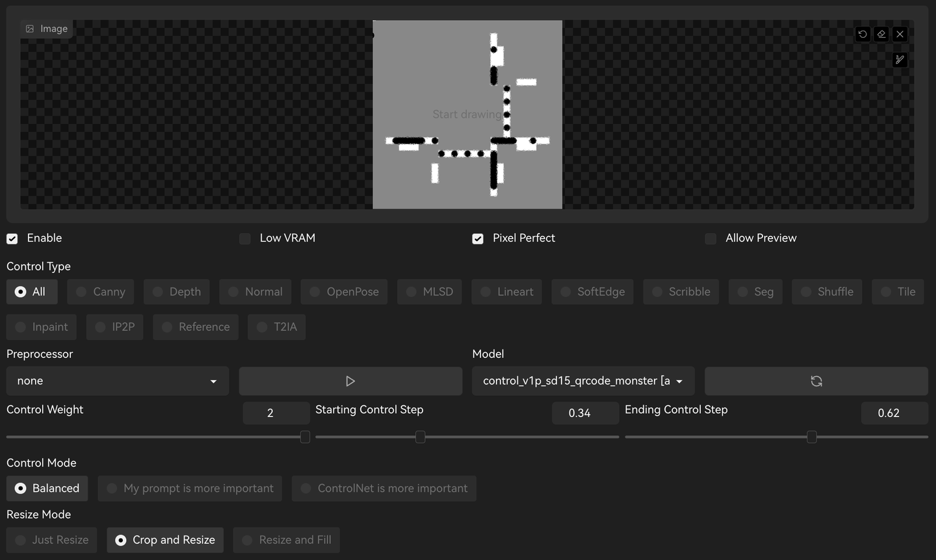
Task: Click the Image label icon
Action: (x=30, y=29)
